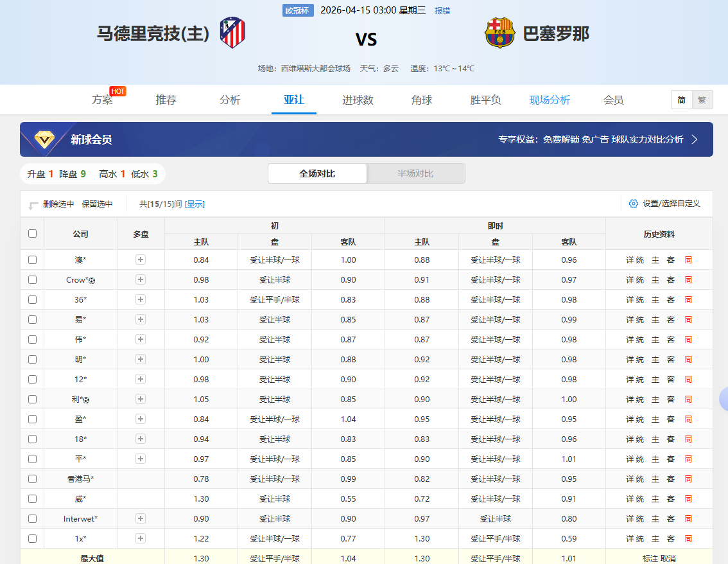Click the diamond VIP member icon
The width and height of the screenshot is (728, 564).
(x=44, y=139)
